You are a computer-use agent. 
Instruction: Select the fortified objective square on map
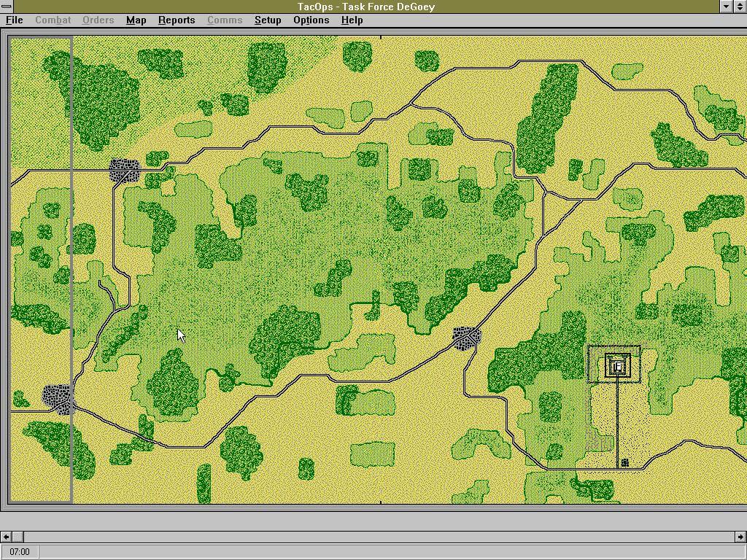[617, 366]
